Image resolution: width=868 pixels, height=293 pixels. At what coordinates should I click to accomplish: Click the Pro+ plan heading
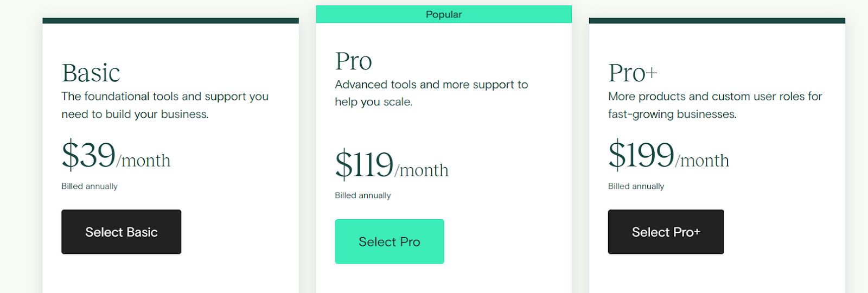point(633,73)
